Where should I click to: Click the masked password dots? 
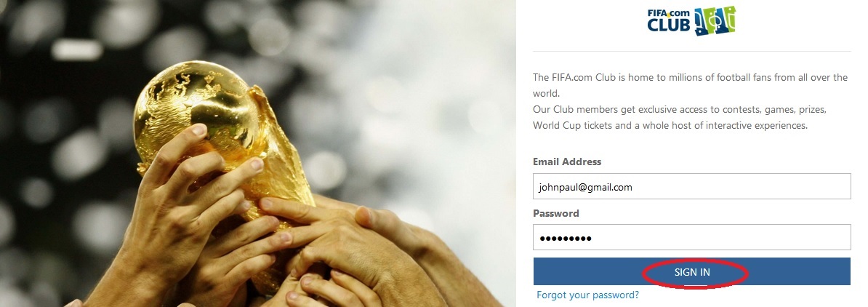[566, 239]
